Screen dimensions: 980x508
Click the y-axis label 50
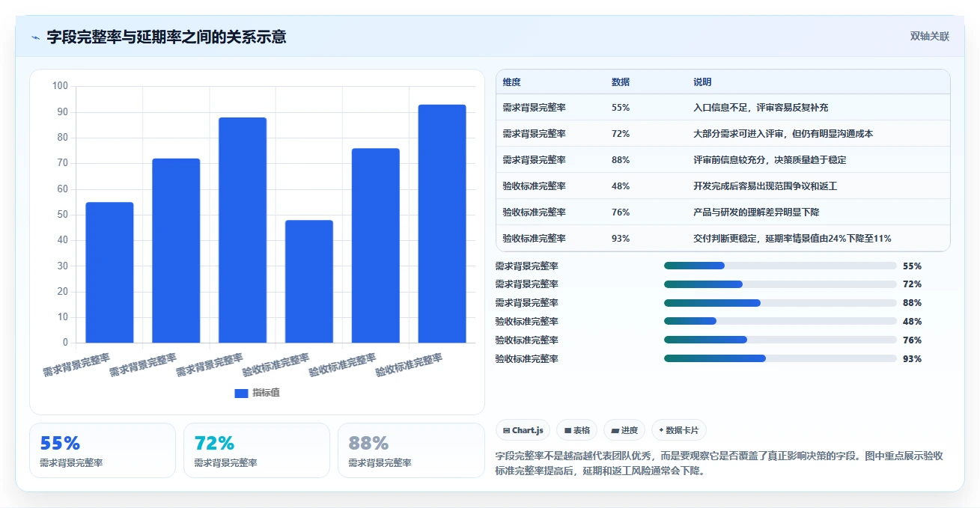[62, 215]
